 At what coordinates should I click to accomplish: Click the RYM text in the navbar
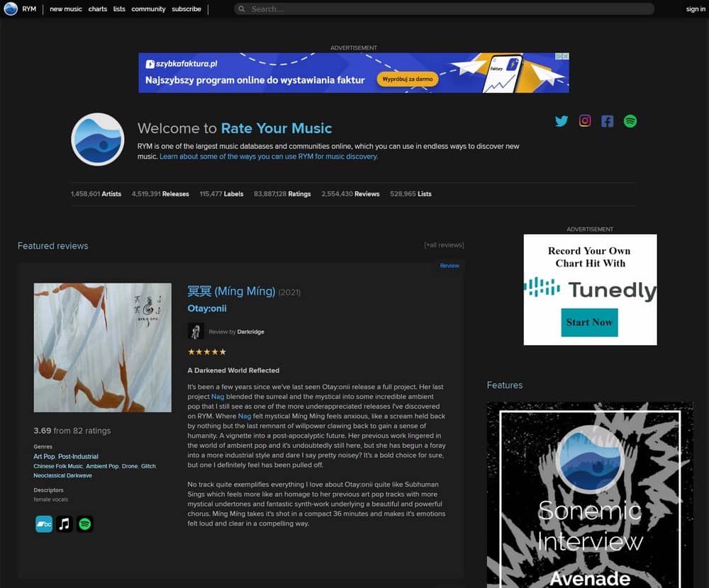pyautogui.click(x=29, y=9)
